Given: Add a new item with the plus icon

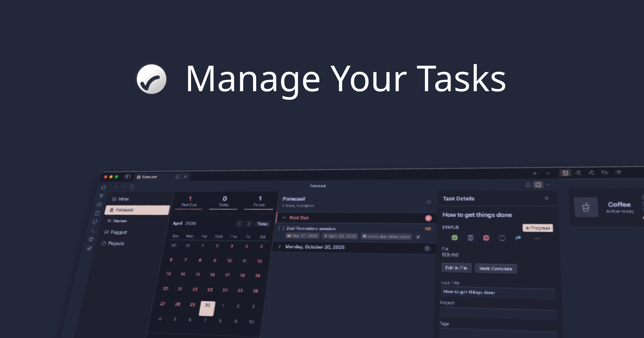Looking at the screenshot, I should coord(535,173).
